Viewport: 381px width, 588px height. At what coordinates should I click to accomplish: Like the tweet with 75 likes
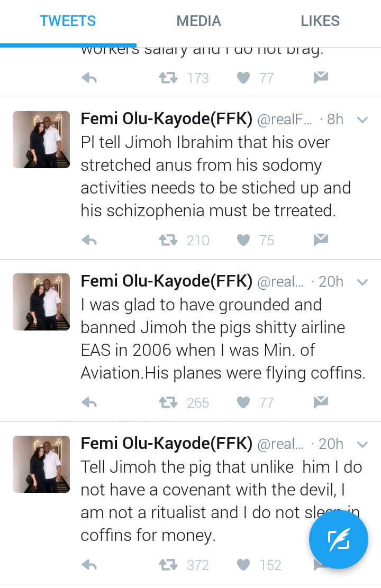pyautogui.click(x=243, y=241)
